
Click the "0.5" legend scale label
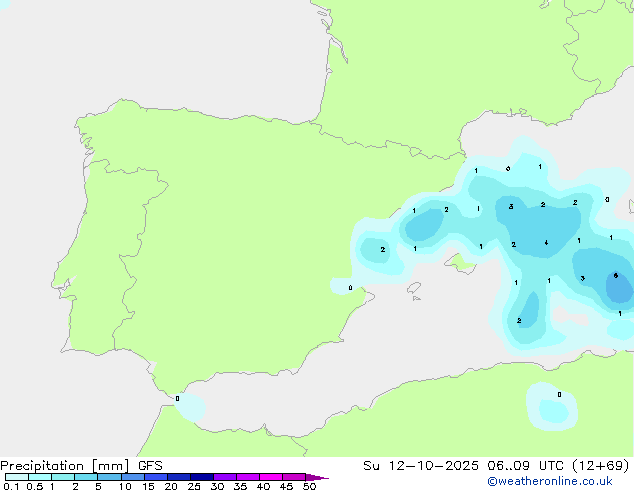(x=35, y=486)
